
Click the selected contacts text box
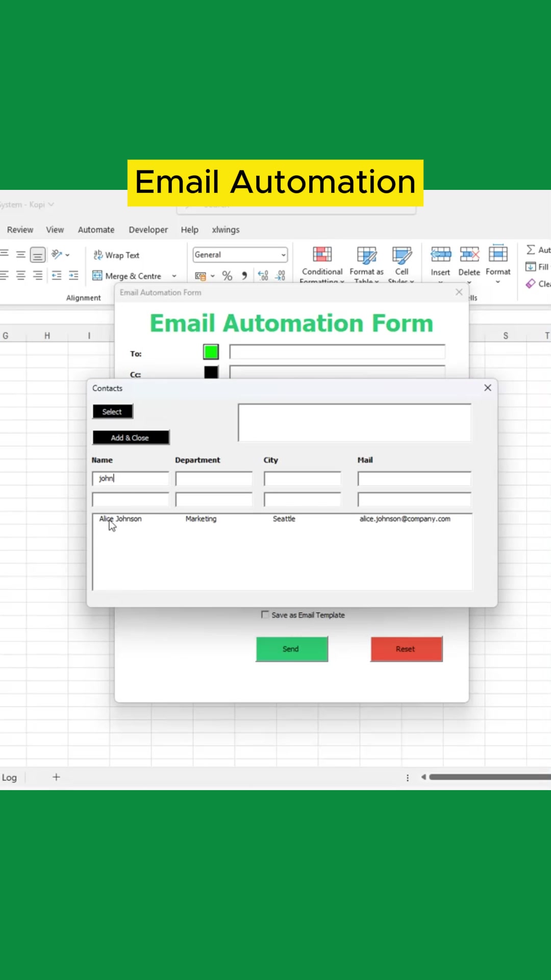355,423
